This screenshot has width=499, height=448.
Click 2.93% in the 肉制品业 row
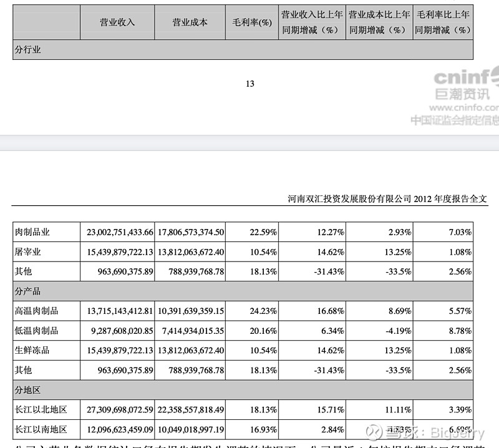pos(400,232)
